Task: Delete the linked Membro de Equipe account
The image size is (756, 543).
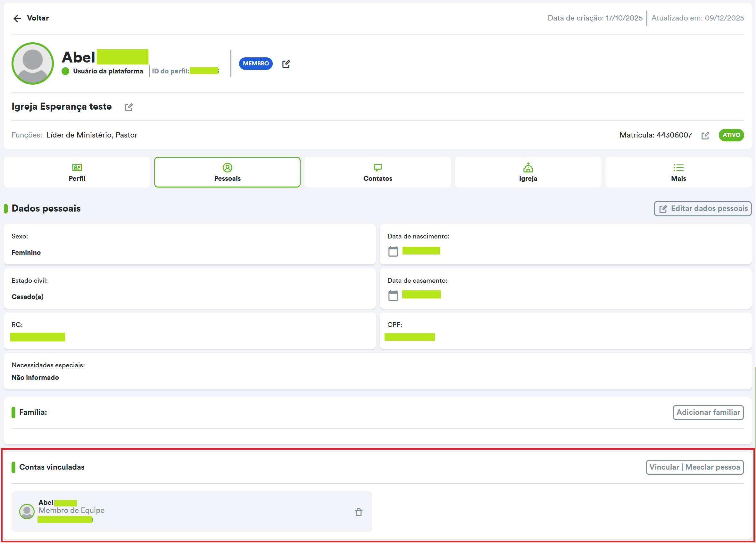Action: [358, 512]
